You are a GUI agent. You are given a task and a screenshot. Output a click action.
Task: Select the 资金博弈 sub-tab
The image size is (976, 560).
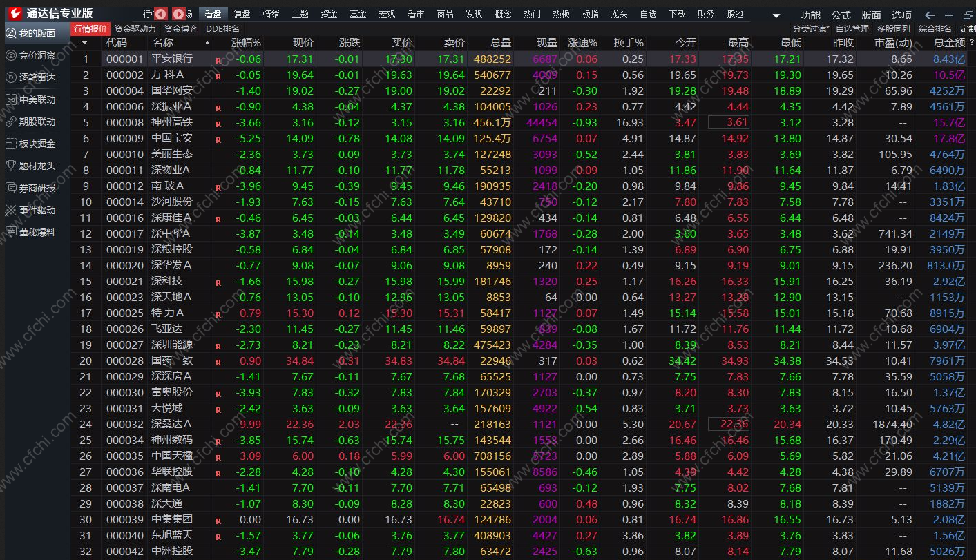(x=181, y=29)
